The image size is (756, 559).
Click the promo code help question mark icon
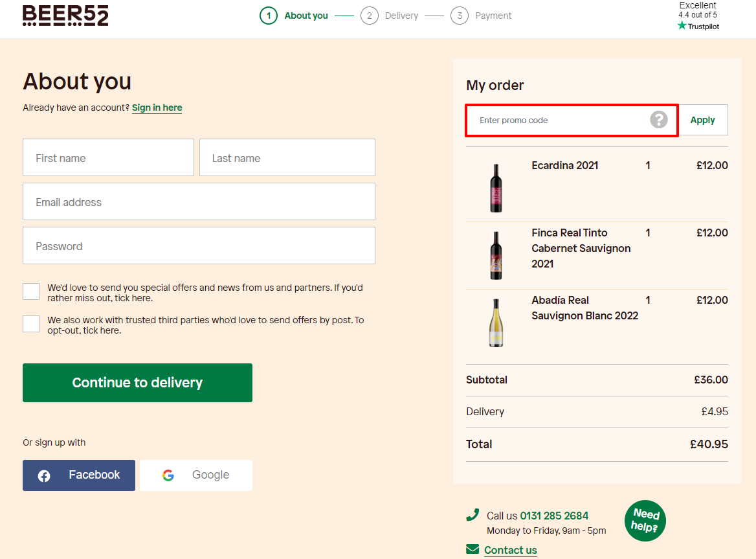[658, 119]
